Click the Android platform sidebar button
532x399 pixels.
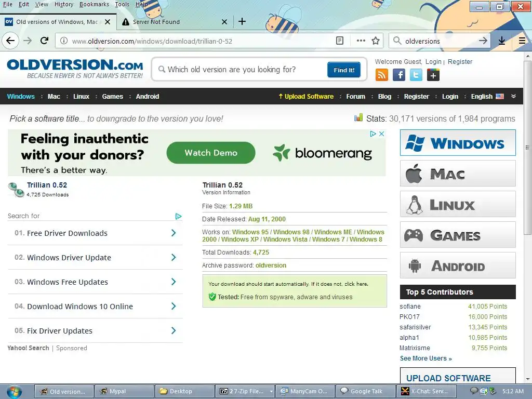[458, 265]
